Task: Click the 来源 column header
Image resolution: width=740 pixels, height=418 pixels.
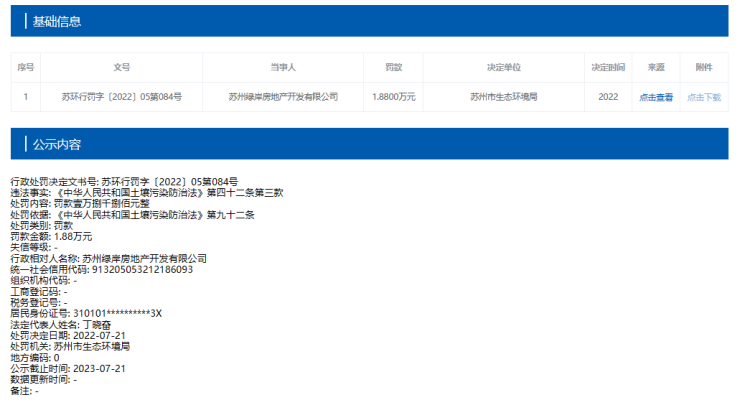Action: point(656,67)
